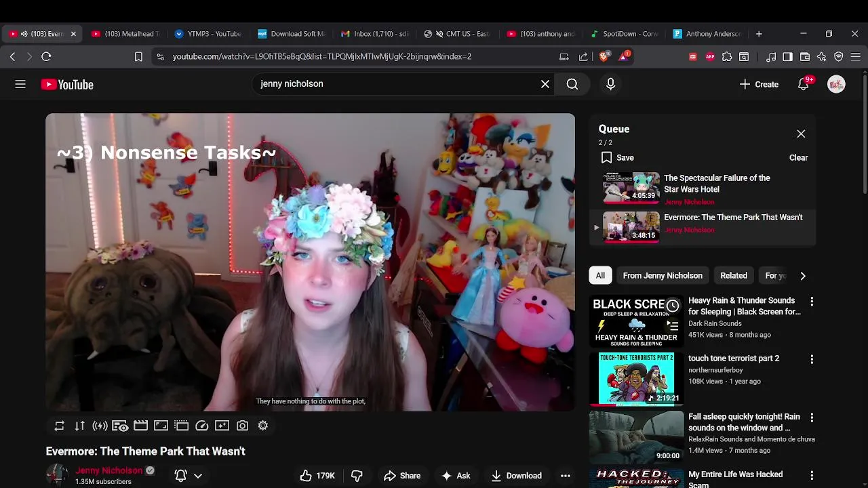The height and width of the screenshot is (488, 868).
Task: Add Heavy Rain video to queue icon
Action: (673, 326)
